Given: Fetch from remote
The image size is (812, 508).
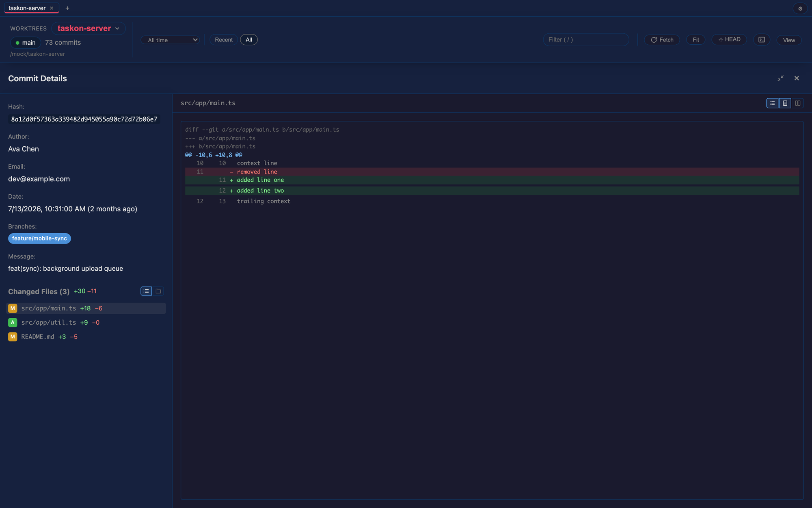Looking at the screenshot, I should 662,40.
